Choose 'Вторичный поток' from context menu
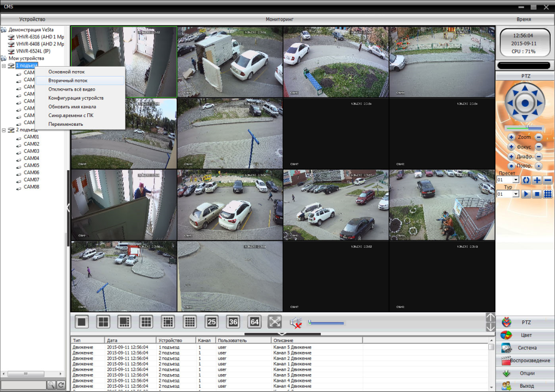Screen dimensions: 555x392 pyautogui.click(x=68, y=80)
